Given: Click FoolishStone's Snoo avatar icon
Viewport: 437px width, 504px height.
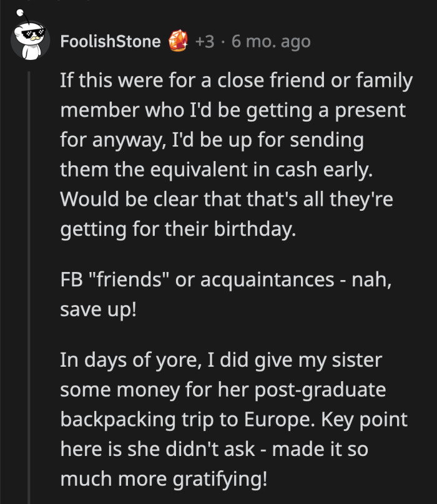Looking at the screenshot, I should (x=30, y=39).
